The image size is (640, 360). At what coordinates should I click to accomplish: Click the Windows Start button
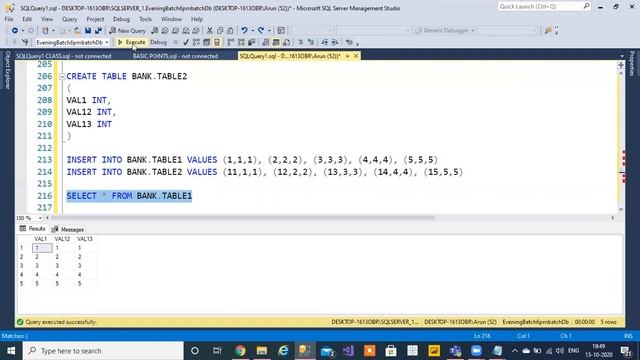point(11,351)
